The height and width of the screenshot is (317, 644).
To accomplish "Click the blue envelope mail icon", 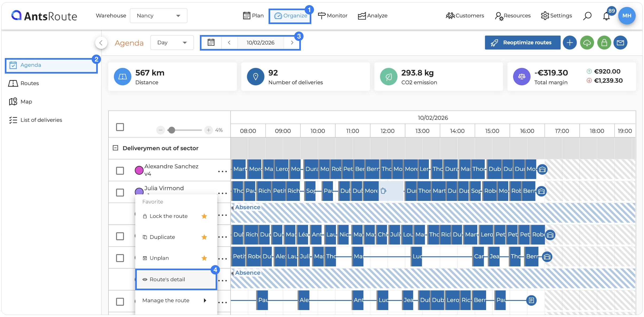I will click(620, 43).
